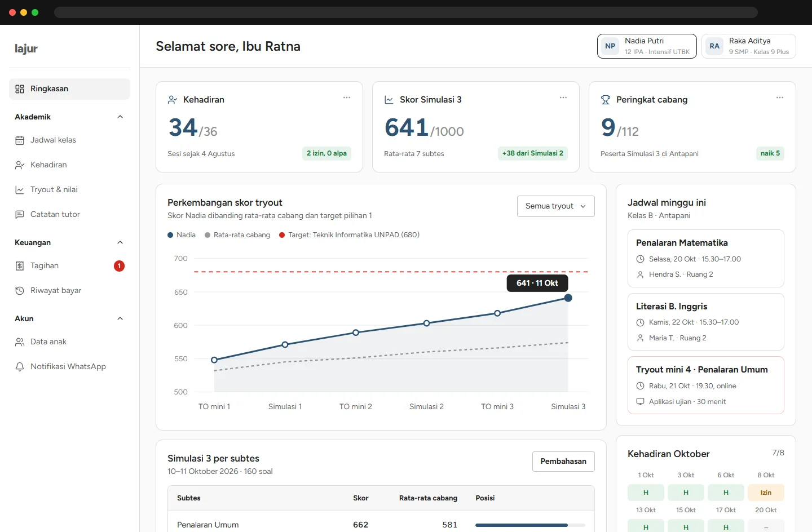Click the Simulasi 3 data point on chart
This screenshot has width=812, height=532.
point(568,298)
